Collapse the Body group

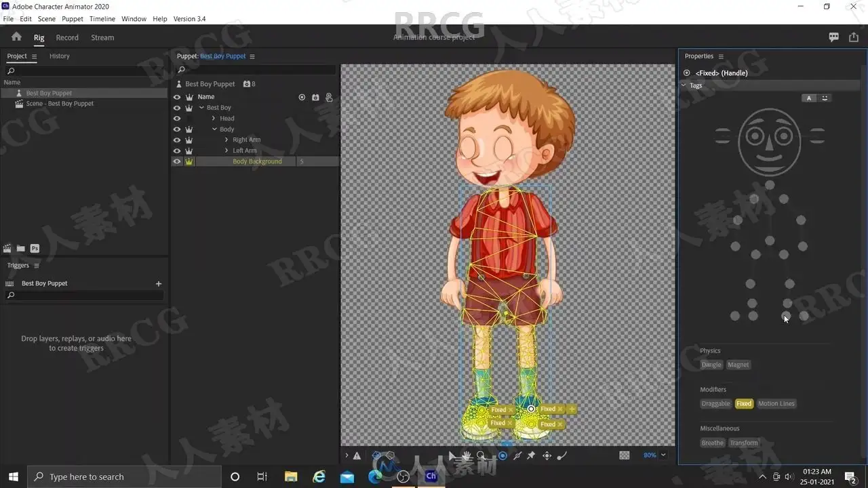click(x=214, y=129)
